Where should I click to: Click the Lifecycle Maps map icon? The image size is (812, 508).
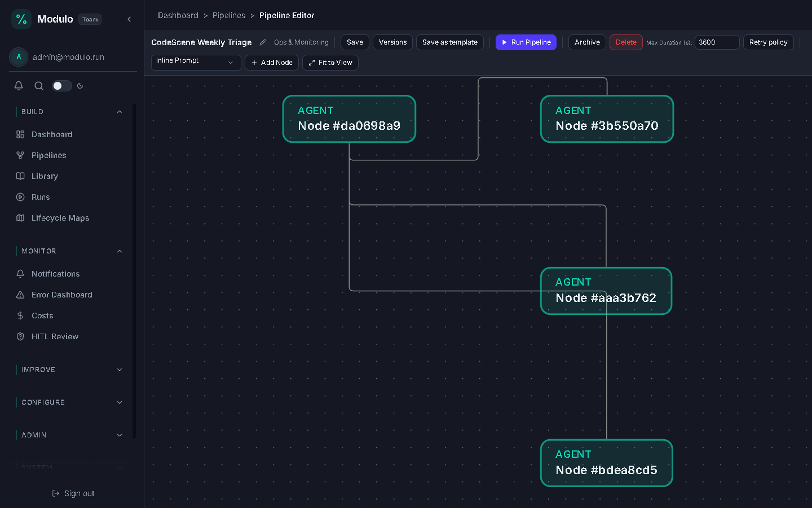[x=20, y=218]
